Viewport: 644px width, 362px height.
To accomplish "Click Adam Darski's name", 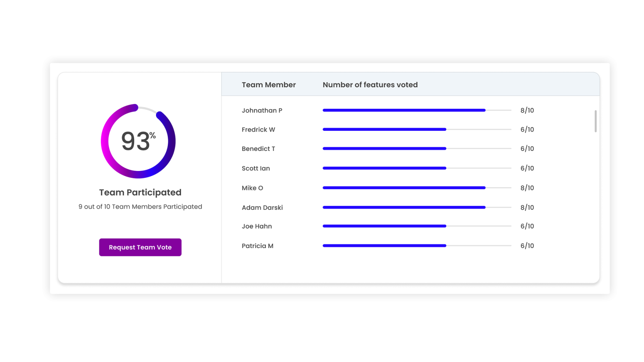I will point(262,207).
